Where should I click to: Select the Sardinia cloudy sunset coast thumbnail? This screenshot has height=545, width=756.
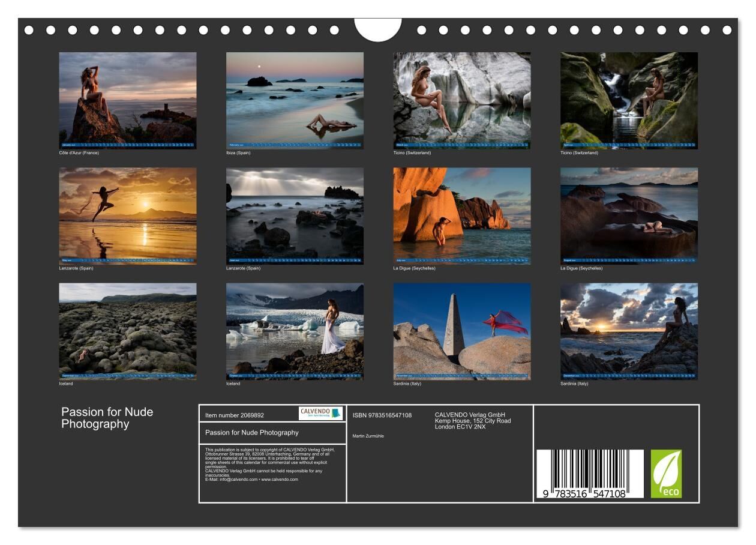[629, 331]
